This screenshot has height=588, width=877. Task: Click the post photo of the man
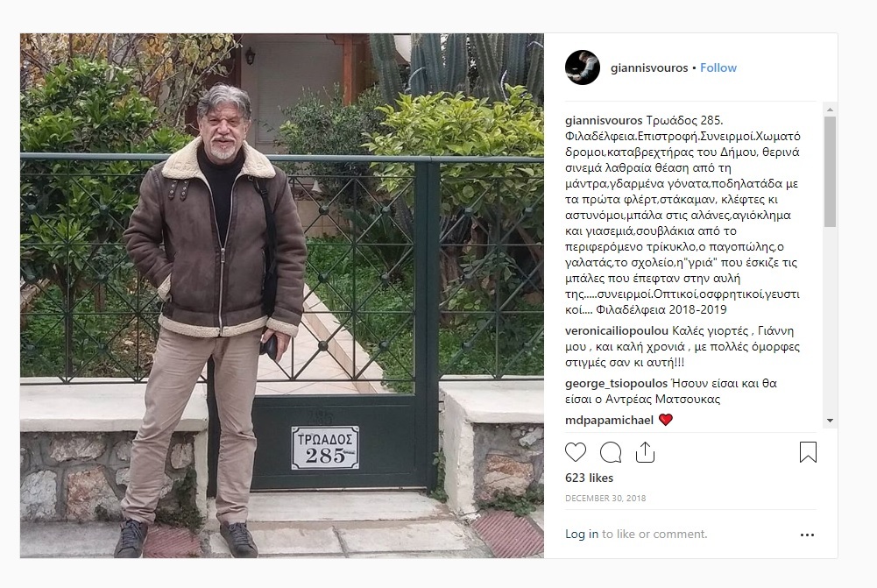[x=282, y=295]
